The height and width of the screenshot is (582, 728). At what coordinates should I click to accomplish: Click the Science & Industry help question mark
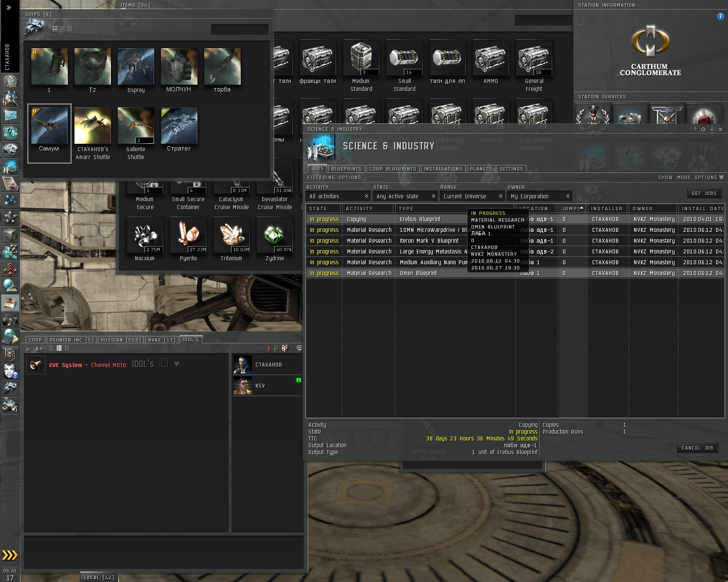(694, 129)
